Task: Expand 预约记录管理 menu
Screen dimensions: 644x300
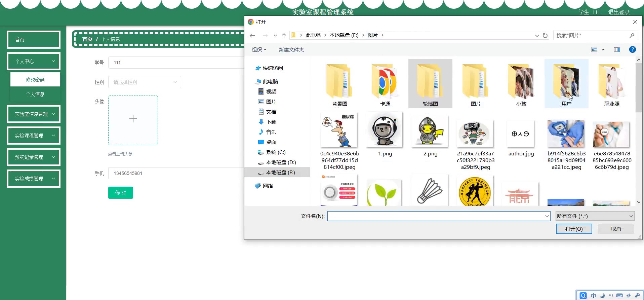Action: pyautogui.click(x=34, y=157)
